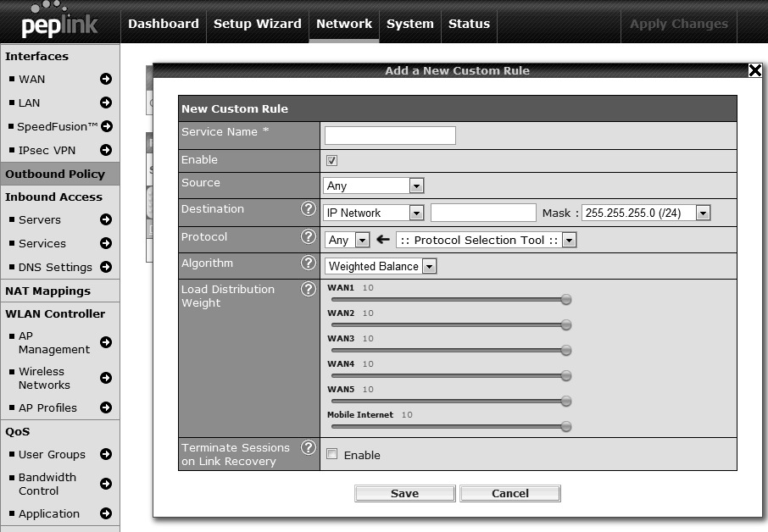
Task: Click the WAN4 weight slider handle
Action: point(565,376)
